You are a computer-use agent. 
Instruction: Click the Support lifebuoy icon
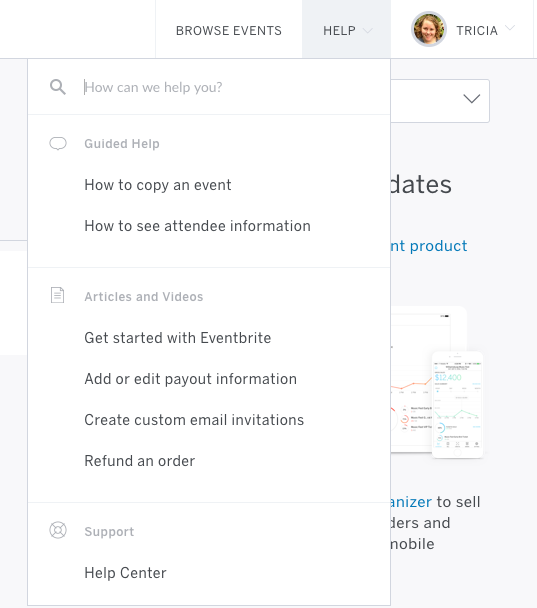tap(58, 530)
